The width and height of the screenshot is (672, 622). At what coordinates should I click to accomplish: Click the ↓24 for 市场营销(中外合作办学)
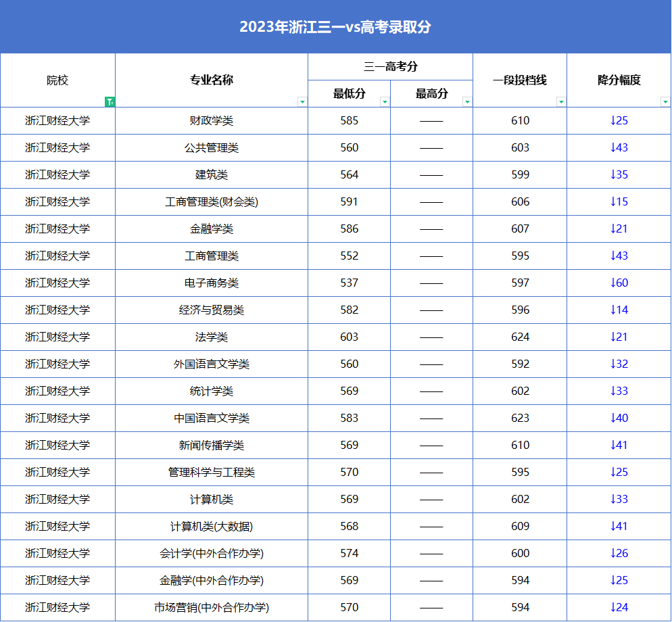(619, 607)
